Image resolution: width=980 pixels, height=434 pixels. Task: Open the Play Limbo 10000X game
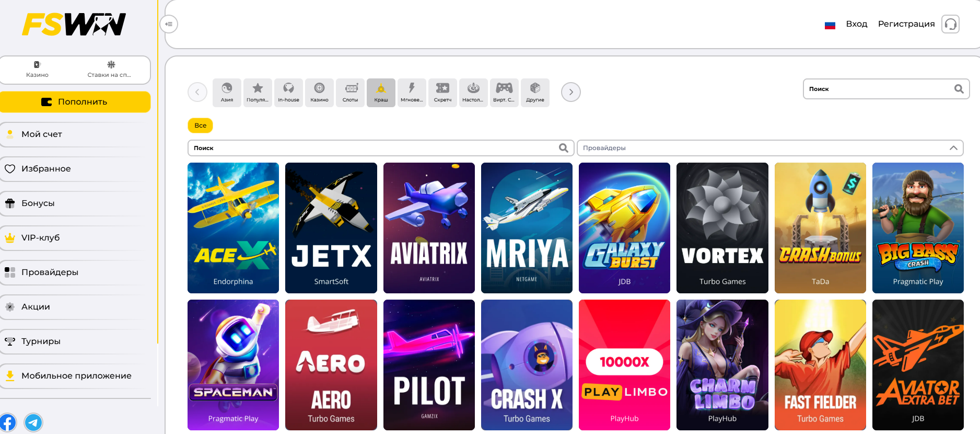tap(624, 365)
